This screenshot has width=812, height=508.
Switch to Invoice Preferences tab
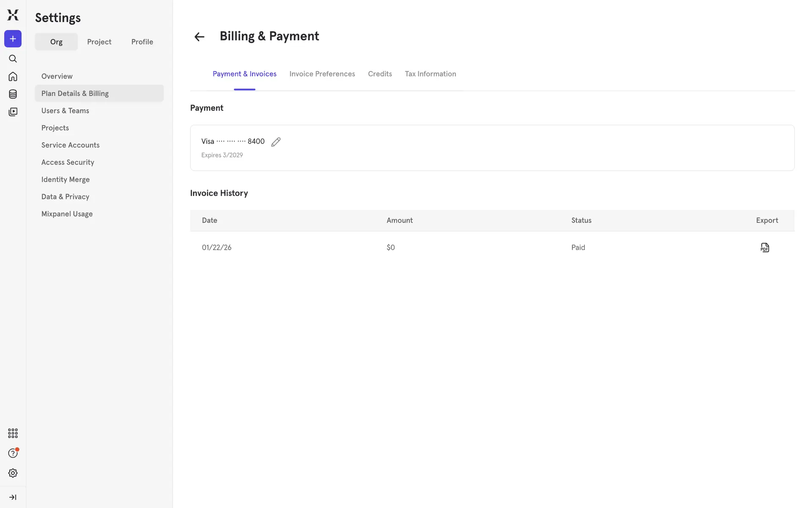coord(322,74)
